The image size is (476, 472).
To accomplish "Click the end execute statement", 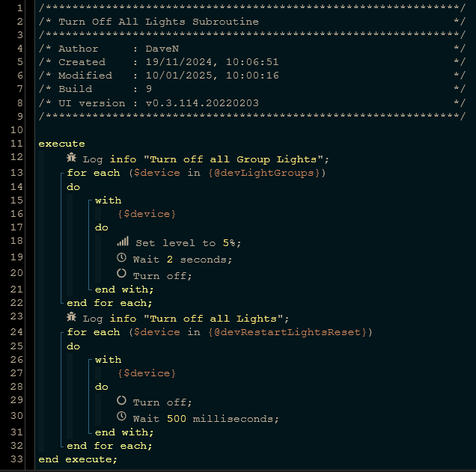I will click(78, 459).
